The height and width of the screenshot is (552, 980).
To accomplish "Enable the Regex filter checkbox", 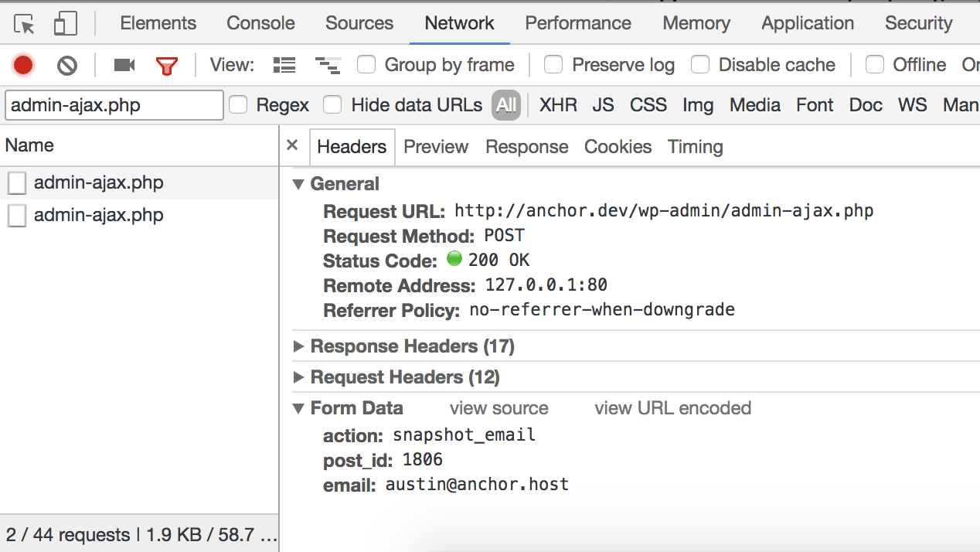I will click(x=239, y=104).
